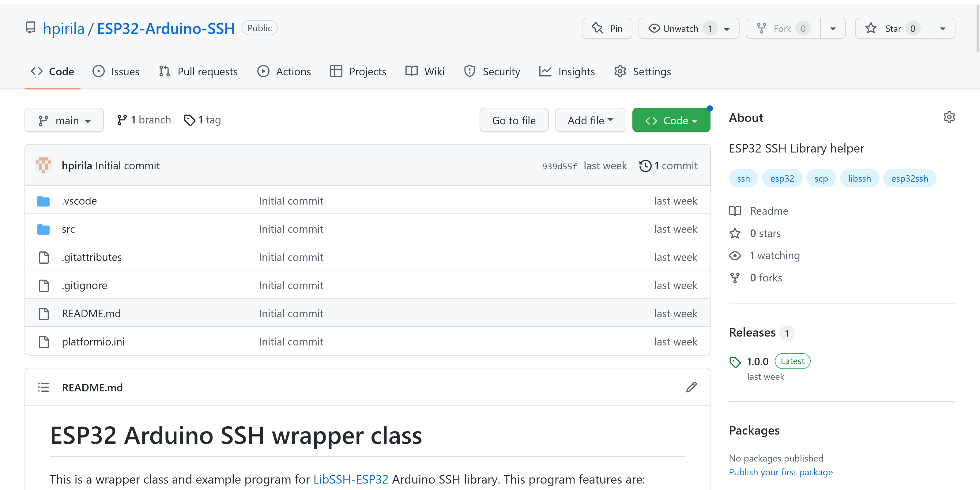Expand the Fork options dropdown arrow
980x490 pixels.
pyautogui.click(x=833, y=28)
